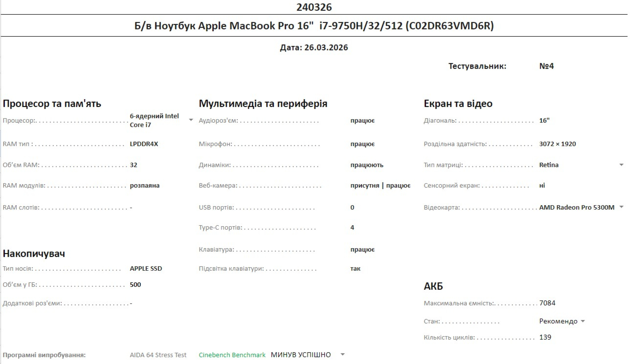Click the 'RAM модулів:' label
This screenshot has width=630, height=364.
pos(24,186)
